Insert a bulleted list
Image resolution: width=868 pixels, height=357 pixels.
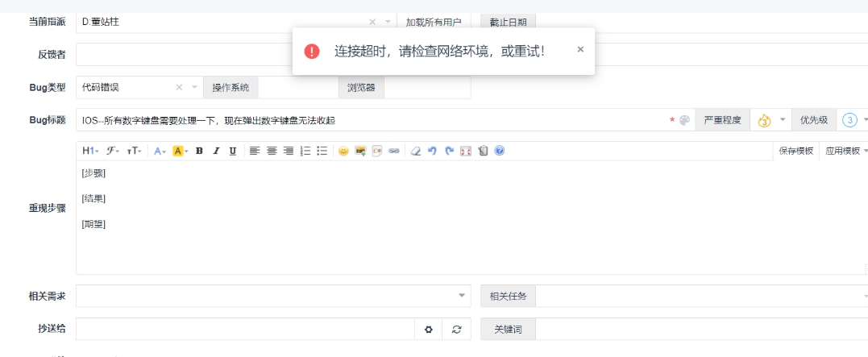pos(322,151)
